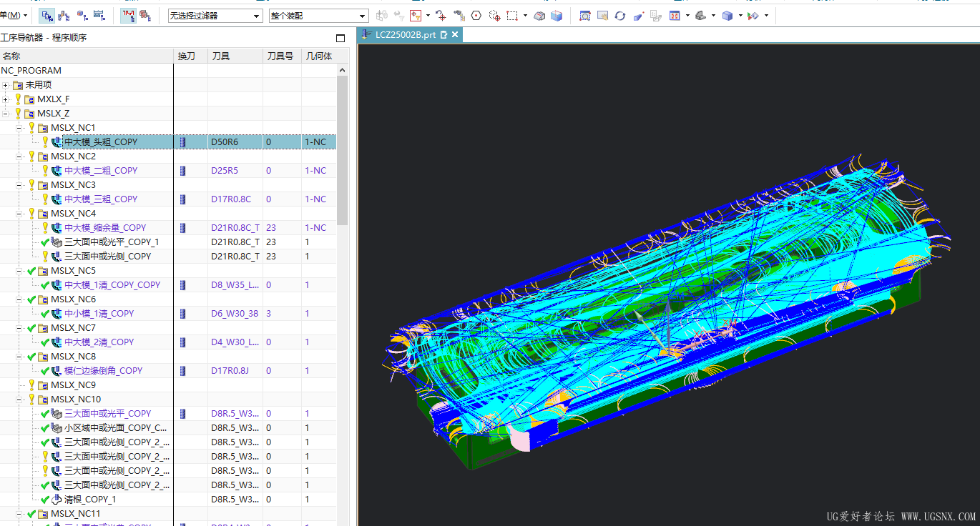Open the 无选择过滤器 filter combo box

[x=215, y=16]
